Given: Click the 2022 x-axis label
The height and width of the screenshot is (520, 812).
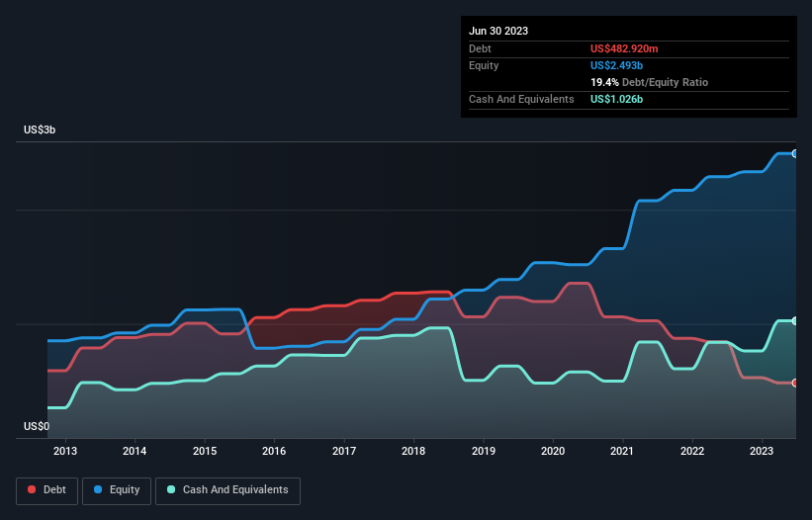Looking at the screenshot, I should [x=692, y=451].
